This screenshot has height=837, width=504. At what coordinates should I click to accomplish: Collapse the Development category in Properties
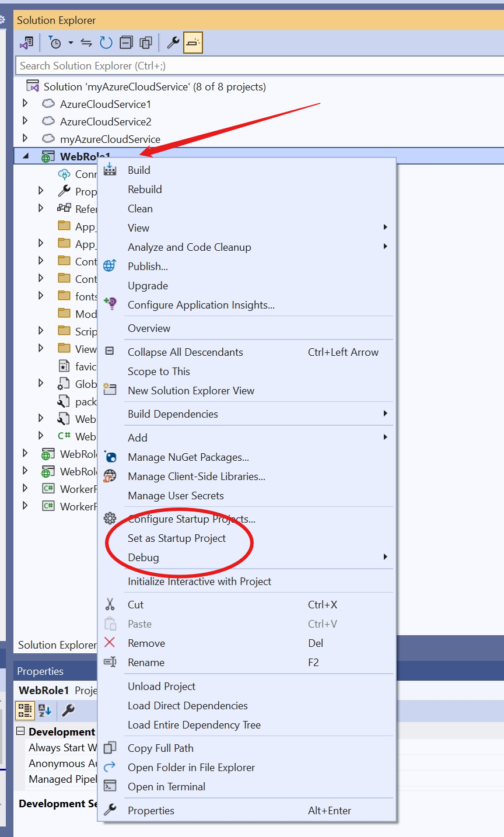click(x=21, y=731)
